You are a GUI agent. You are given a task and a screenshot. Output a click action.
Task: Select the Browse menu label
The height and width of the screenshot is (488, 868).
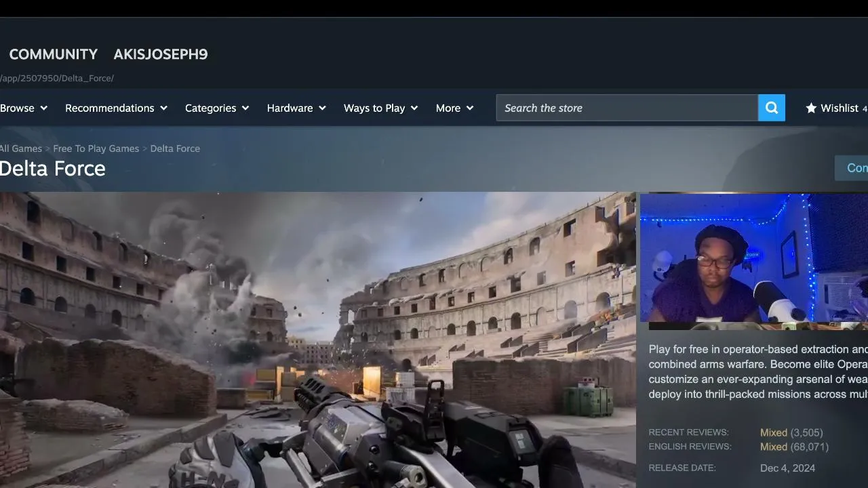pos(17,108)
